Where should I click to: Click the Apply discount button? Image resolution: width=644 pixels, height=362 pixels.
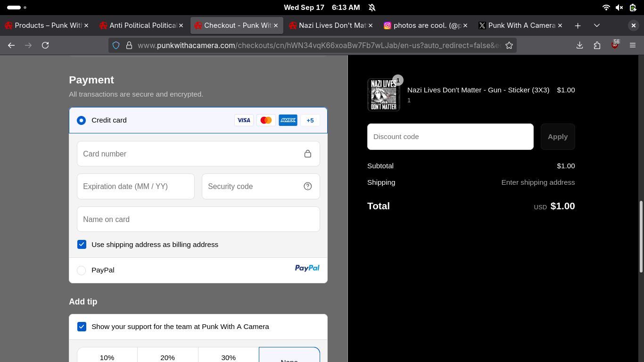pos(558,137)
